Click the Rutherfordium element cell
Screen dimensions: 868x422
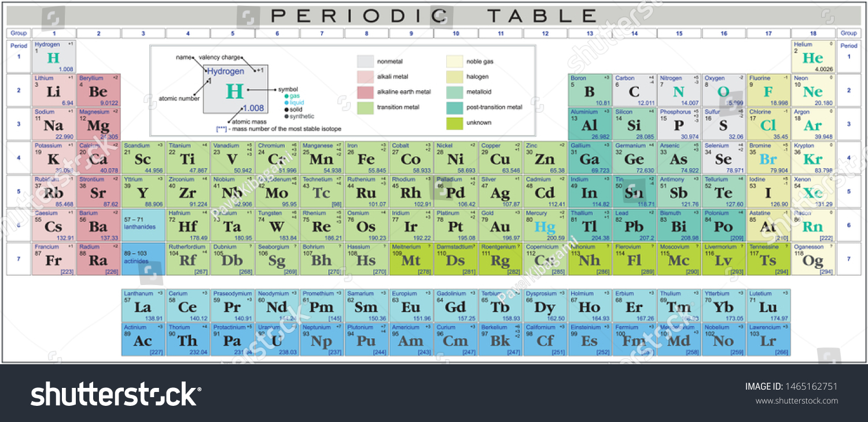pos(187,259)
